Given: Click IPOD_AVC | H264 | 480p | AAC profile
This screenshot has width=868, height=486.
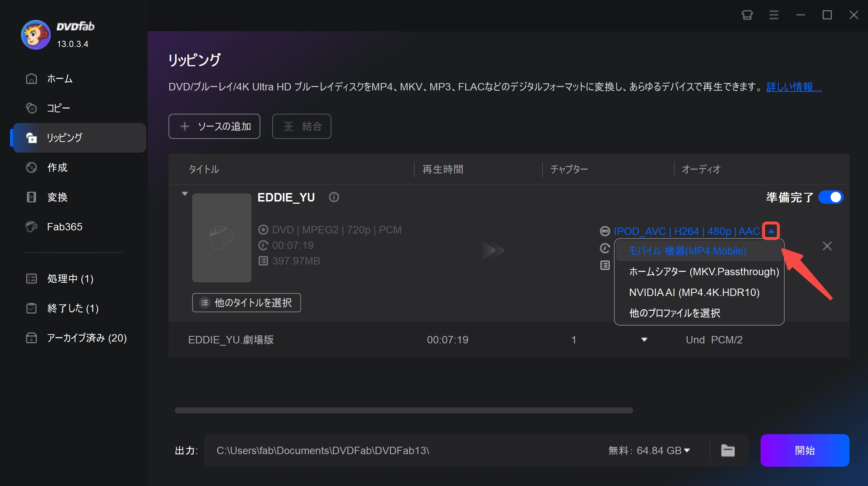Looking at the screenshot, I should point(687,231).
